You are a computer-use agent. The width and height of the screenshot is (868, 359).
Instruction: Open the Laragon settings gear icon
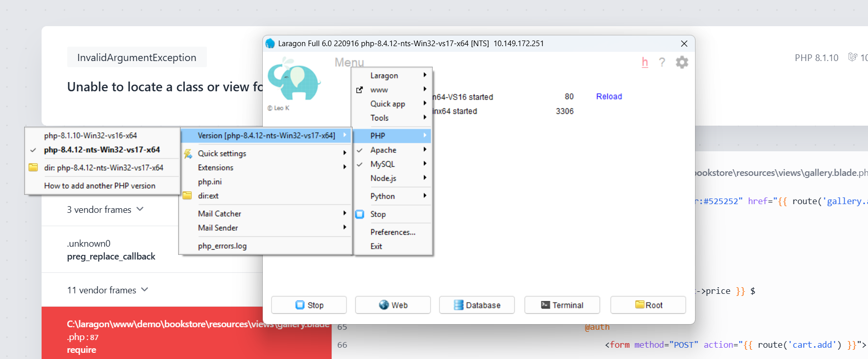pos(682,63)
